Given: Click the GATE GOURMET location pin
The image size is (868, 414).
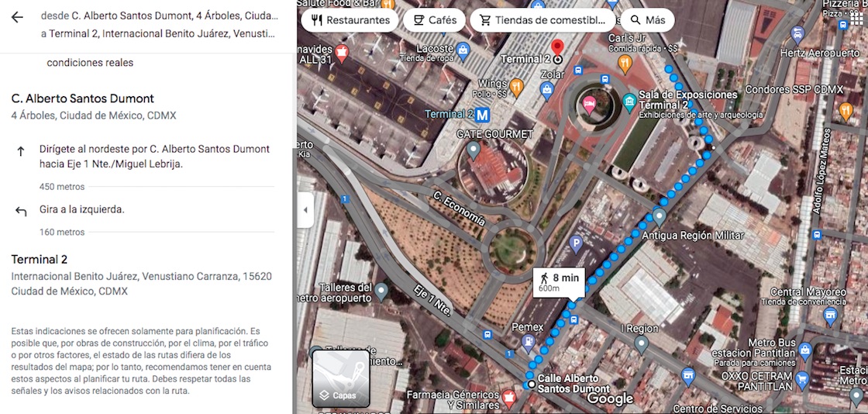Looking at the screenshot, I should coord(473,150).
